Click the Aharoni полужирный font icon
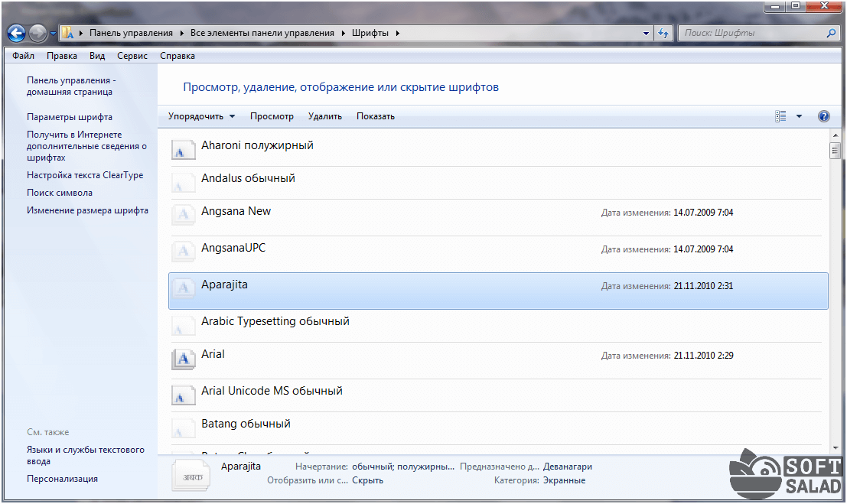 point(182,149)
